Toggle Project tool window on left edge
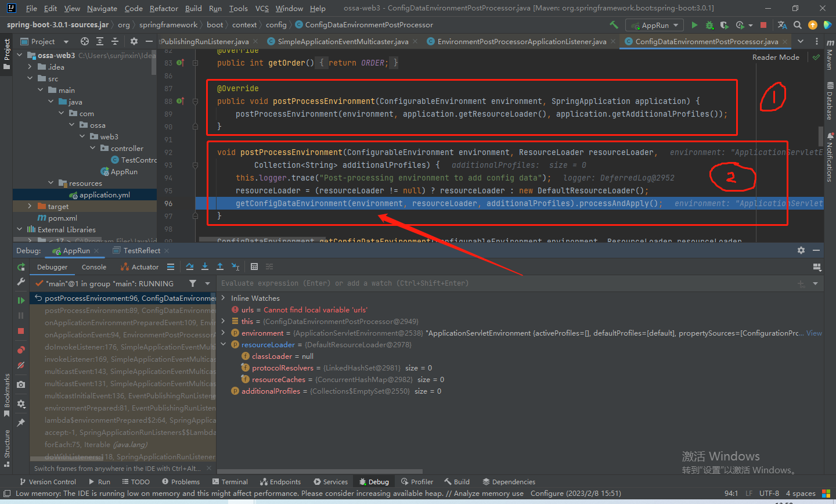 pos(7,54)
